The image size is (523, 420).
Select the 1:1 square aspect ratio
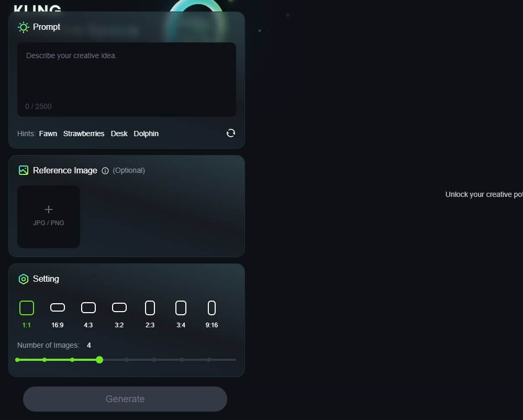tap(27, 308)
